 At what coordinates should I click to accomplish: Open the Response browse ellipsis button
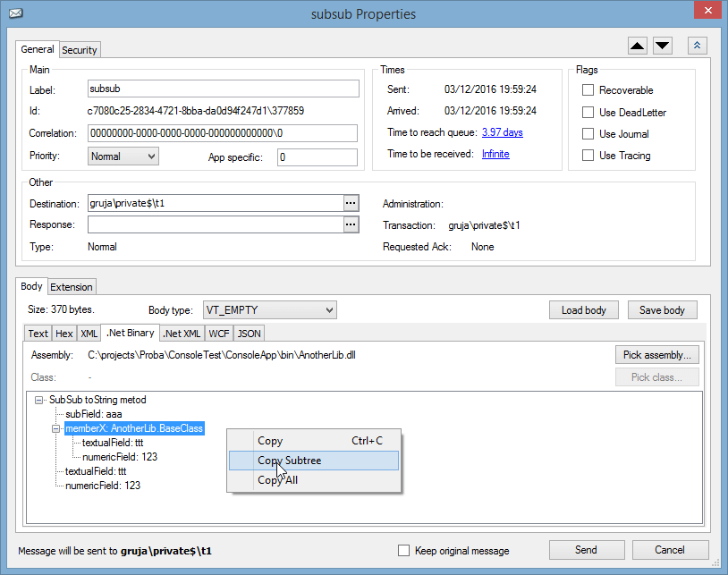[351, 224]
